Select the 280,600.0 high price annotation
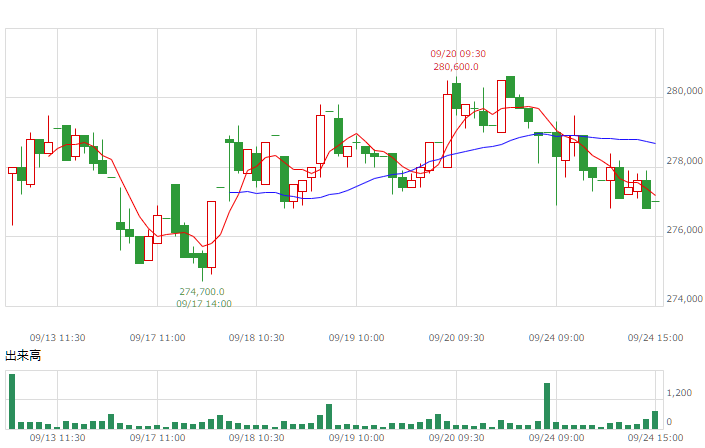Screen dimensions: 705x448 [456, 67]
